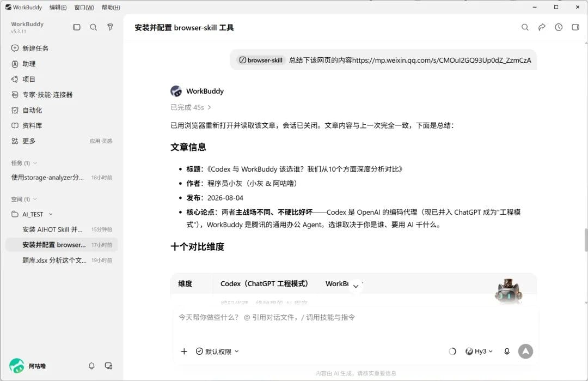Viewport: 588px width, 381px height.
Task: Click the WorkBuddy title bar app menu
Action: pyautogui.click(x=23, y=7)
